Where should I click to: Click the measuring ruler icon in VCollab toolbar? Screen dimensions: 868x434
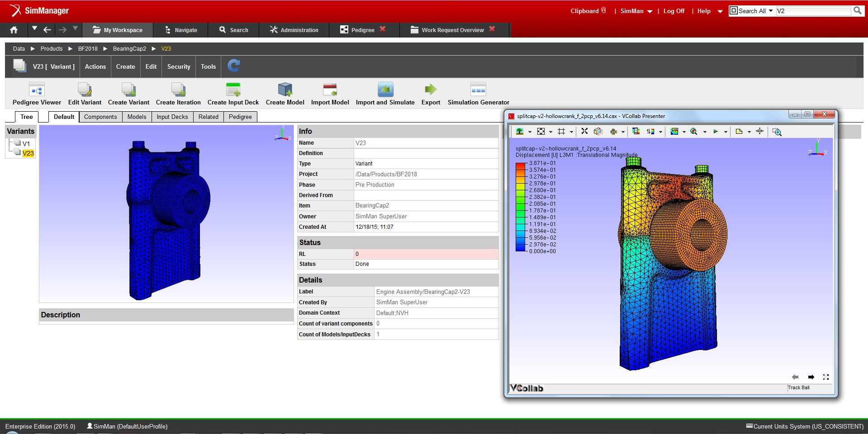pos(613,132)
